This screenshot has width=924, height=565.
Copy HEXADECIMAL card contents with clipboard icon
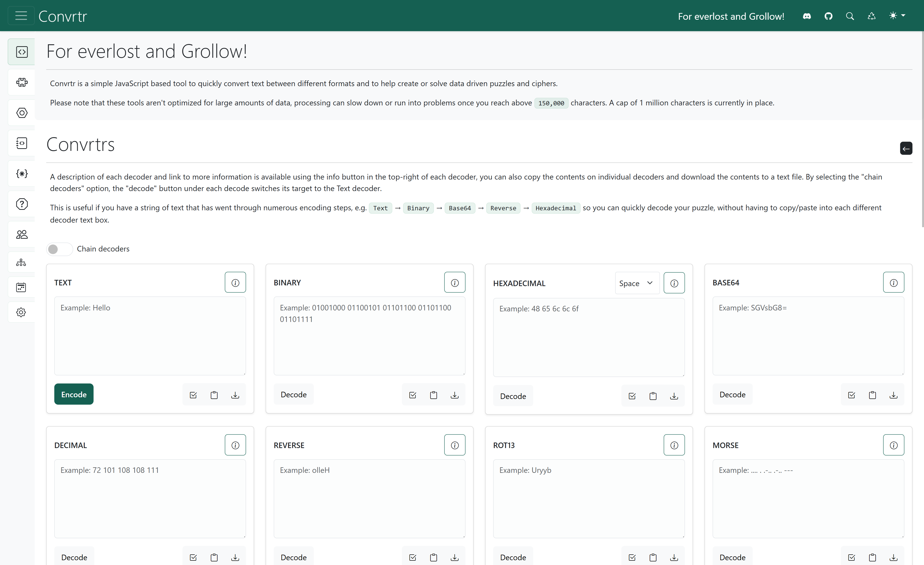[653, 396]
